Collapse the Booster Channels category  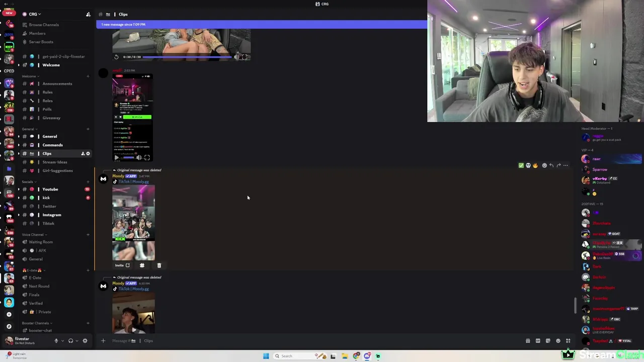click(x=37, y=323)
